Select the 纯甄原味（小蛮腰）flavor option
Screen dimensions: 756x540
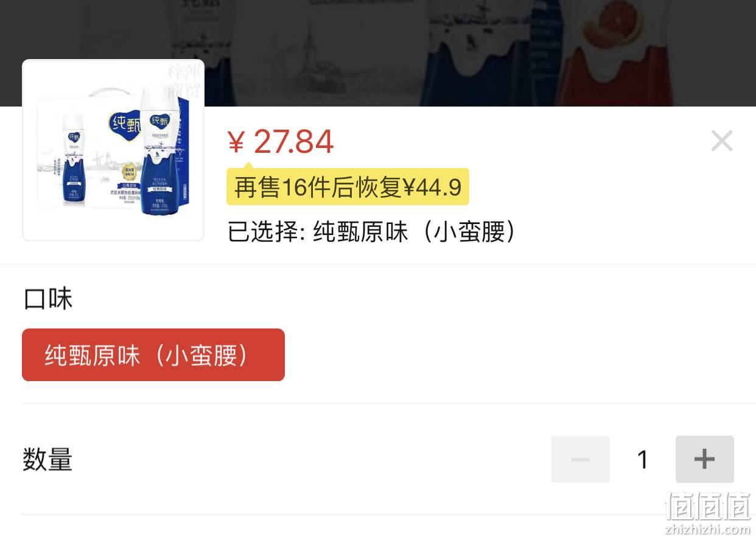tap(153, 355)
